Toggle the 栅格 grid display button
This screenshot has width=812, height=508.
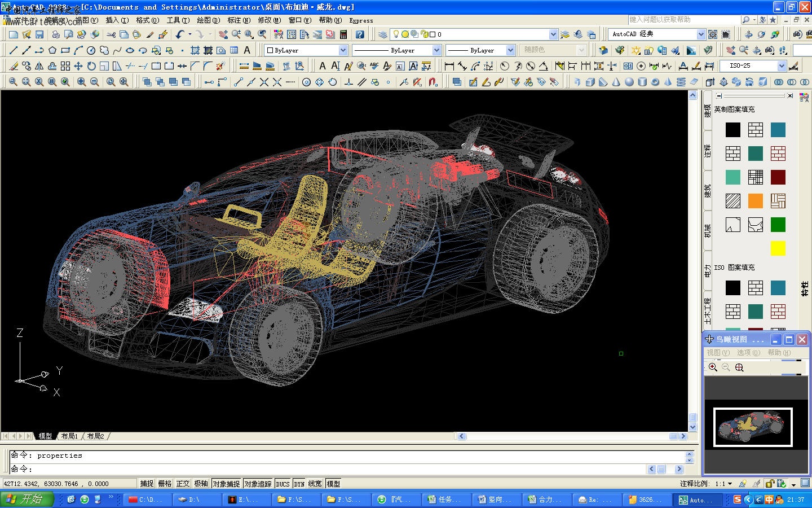pos(165,484)
